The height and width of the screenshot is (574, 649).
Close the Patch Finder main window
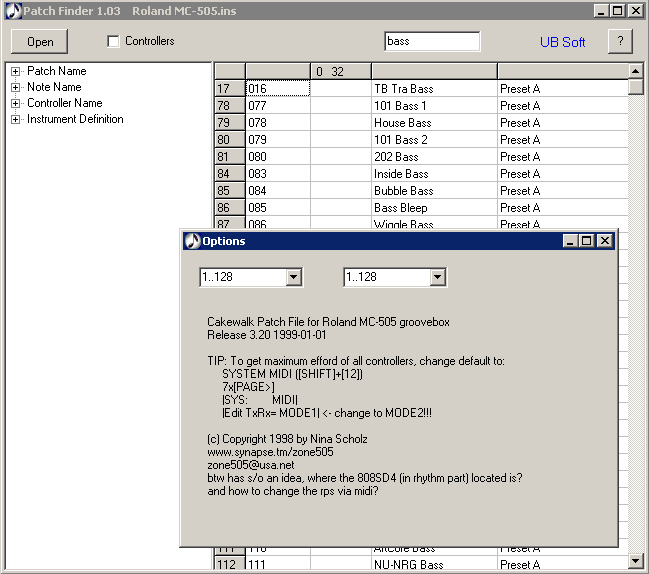(x=636, y=11)
